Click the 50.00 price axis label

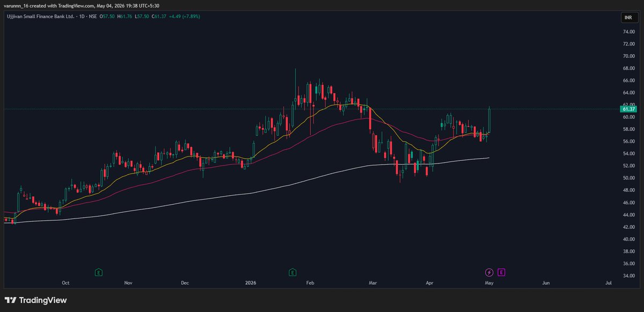(628, 178)
